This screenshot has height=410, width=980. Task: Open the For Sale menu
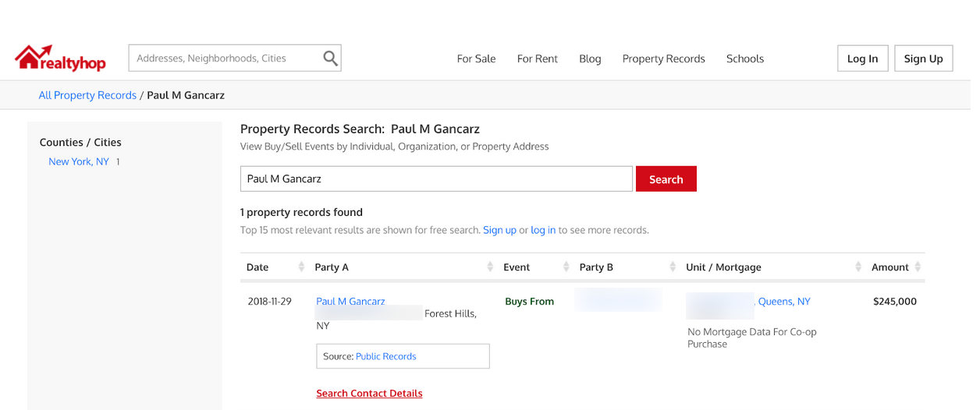tap(476, 58)
